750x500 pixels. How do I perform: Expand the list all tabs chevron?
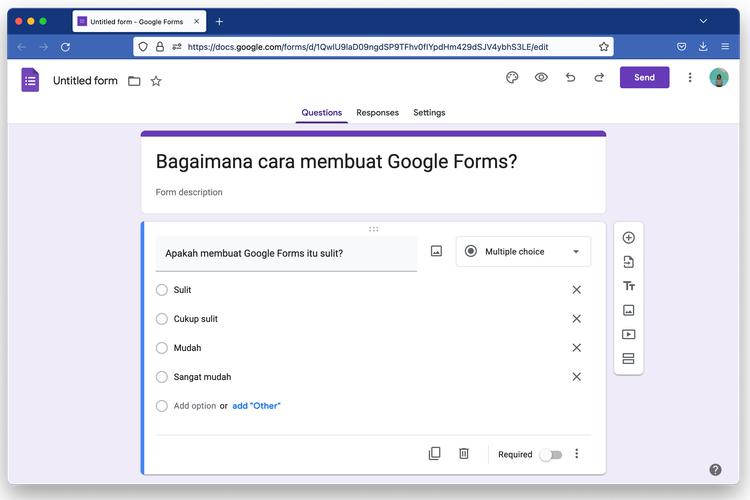click(703, 21)
